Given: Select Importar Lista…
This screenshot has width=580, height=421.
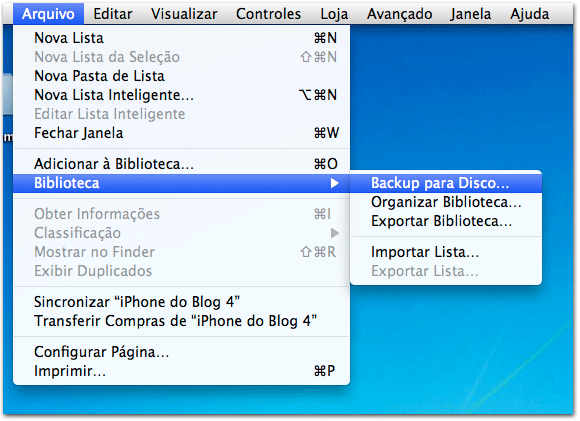Looking at the screenshot, I should point(446,252).
